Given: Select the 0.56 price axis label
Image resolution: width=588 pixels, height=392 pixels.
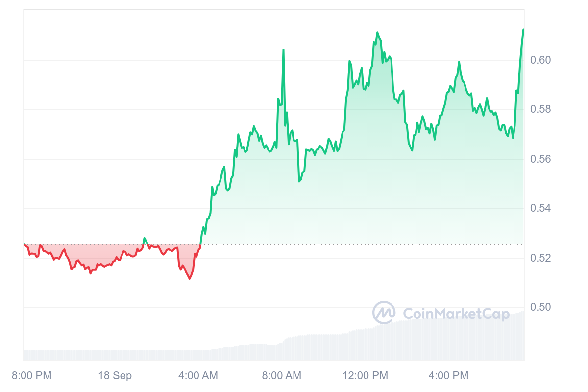Looking at the screenshot, I should (x=540, y=159).
